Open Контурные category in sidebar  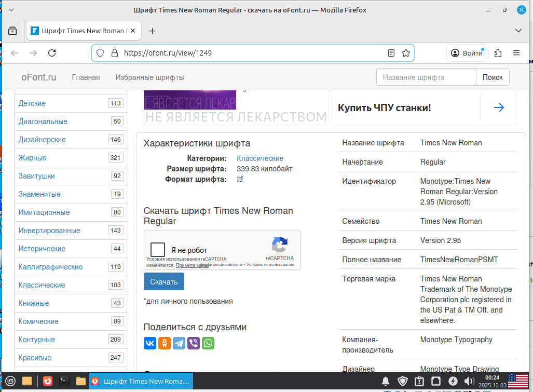37,340
